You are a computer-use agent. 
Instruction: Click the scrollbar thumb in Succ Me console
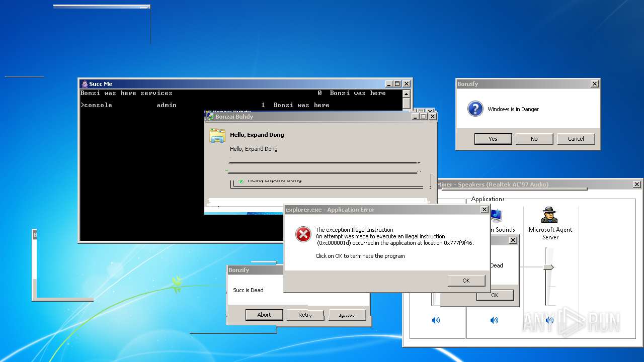pos(407,104)
